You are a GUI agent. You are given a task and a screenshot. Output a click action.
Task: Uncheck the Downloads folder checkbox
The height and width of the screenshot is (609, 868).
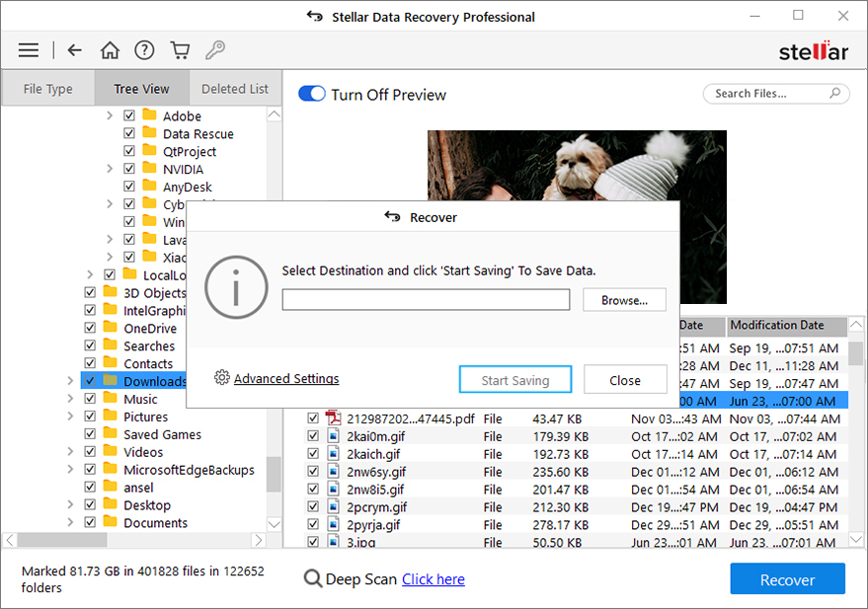click(90, 381)
